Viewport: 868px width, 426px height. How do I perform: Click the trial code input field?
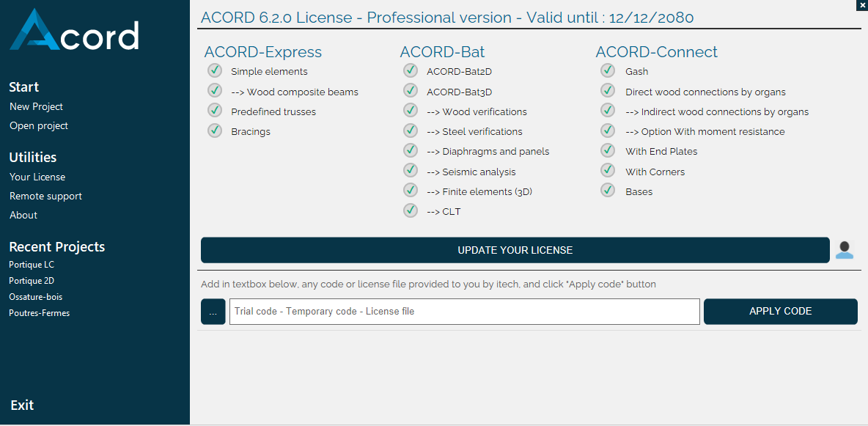(x=464, y=311)
